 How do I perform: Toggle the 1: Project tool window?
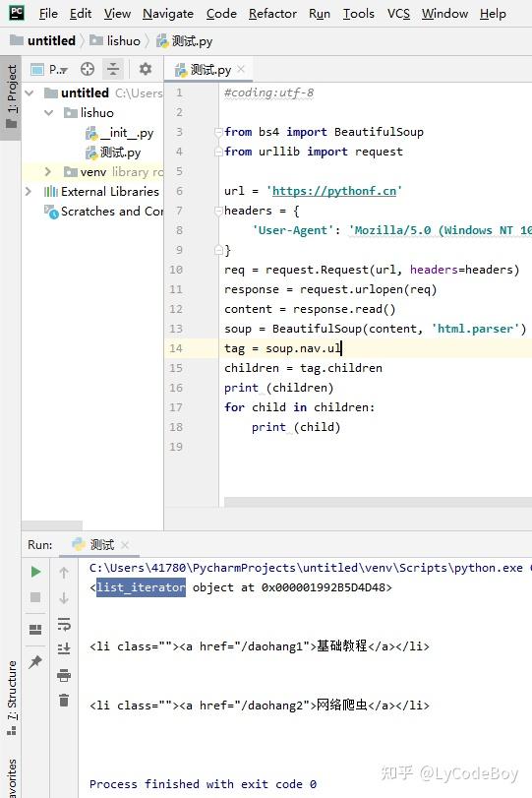(11, 96)
